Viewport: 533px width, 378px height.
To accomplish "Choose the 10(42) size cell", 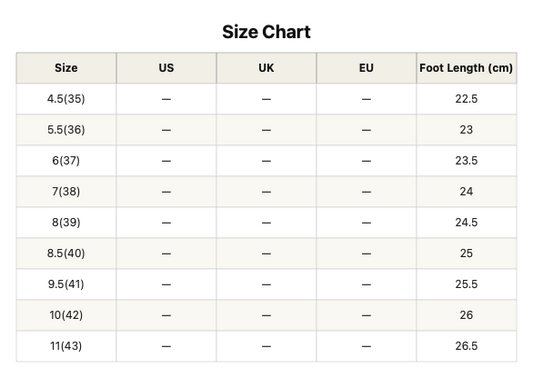I will click(x=66, y=315).
